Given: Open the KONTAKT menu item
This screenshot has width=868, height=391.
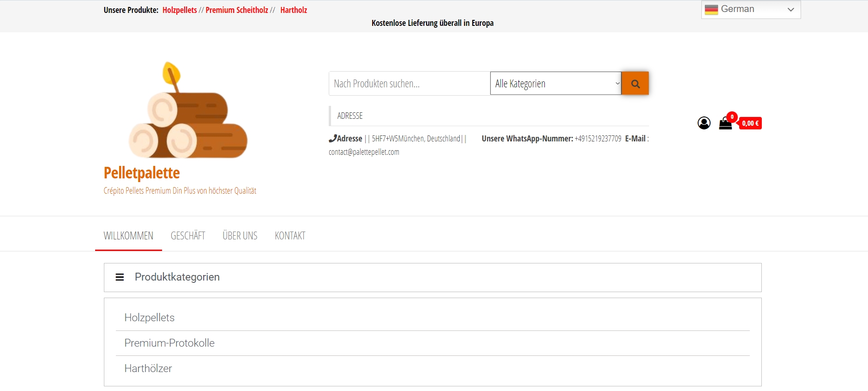Looking at the screenshot, I should (x=290, y=236).
